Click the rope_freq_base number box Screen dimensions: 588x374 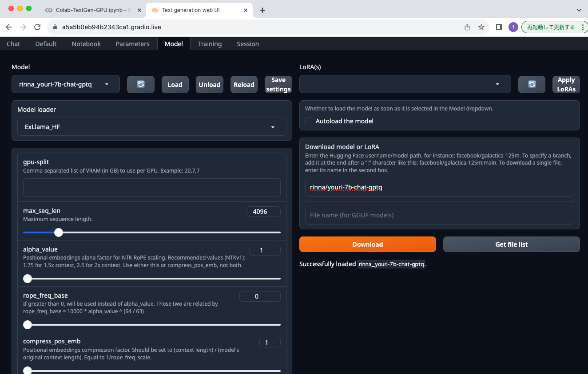coord(260,296)
